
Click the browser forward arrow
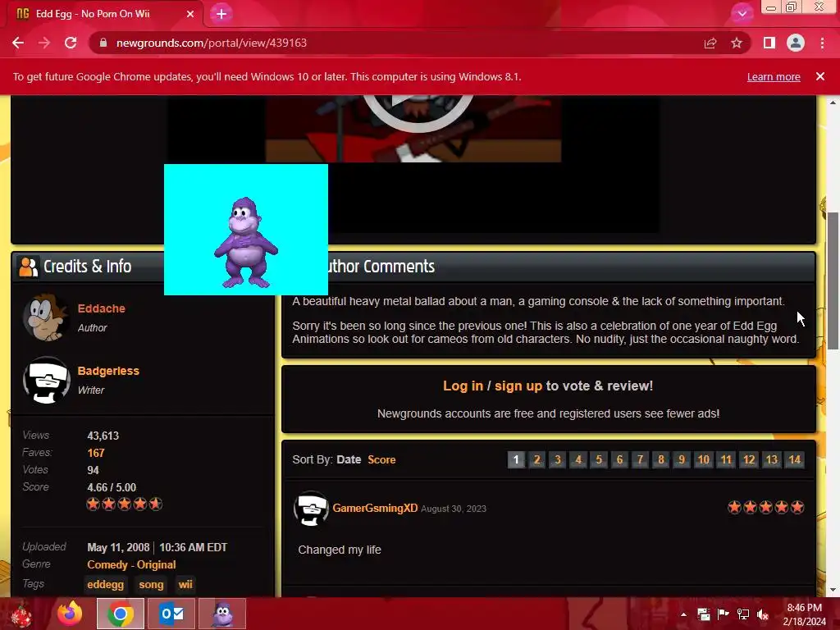[x=44, y=43]
